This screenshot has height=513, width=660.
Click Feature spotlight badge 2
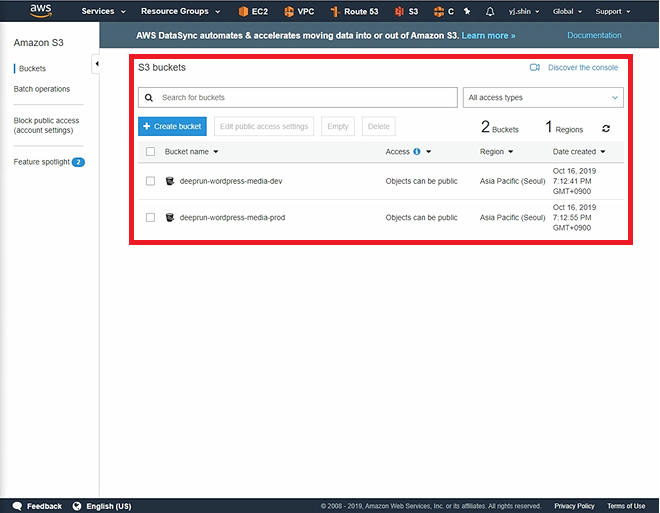click(x=78, y=162)
